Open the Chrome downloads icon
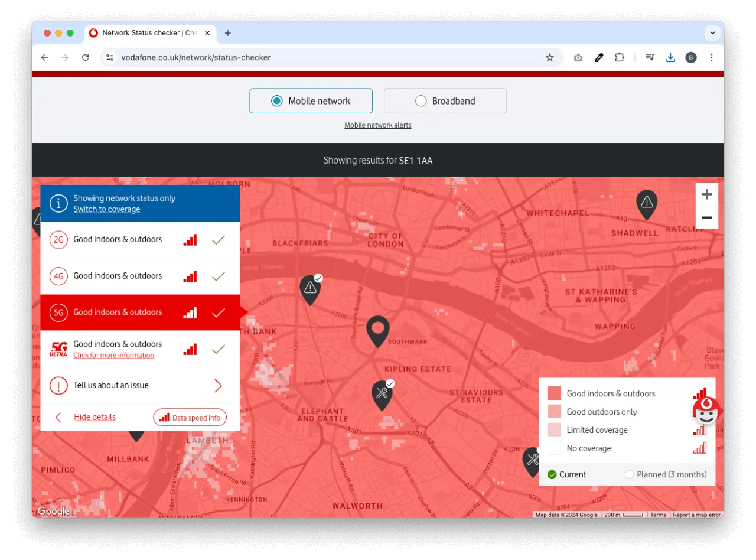 pos(670,57)
